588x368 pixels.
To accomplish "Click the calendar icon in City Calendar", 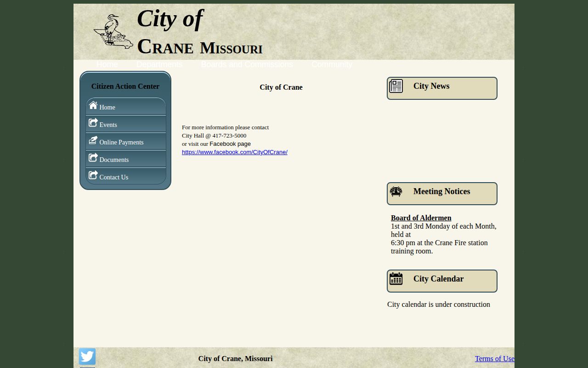I will 396,279.
